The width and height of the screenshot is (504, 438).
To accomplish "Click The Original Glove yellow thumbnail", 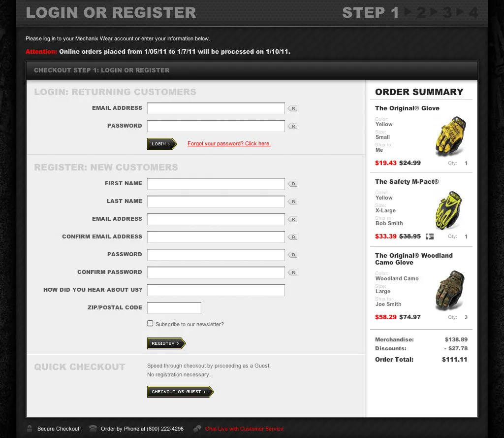I will point(451,136).
